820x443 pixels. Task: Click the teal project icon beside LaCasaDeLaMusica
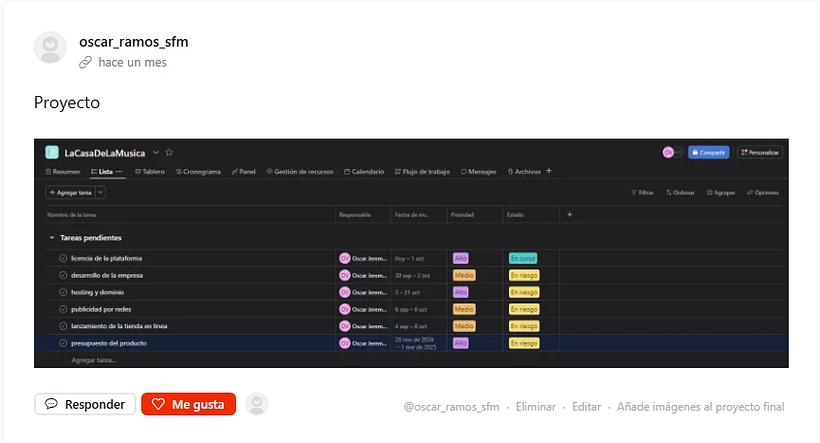click(x=52, y=153)
